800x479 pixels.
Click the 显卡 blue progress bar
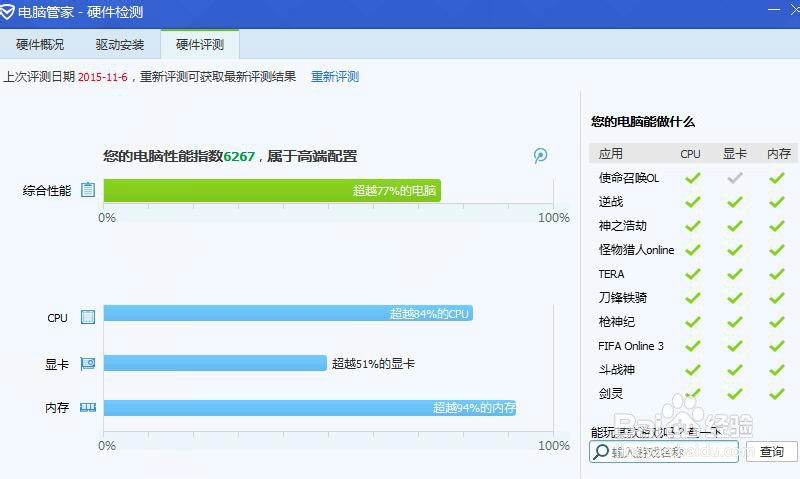(x=215, y=363)
